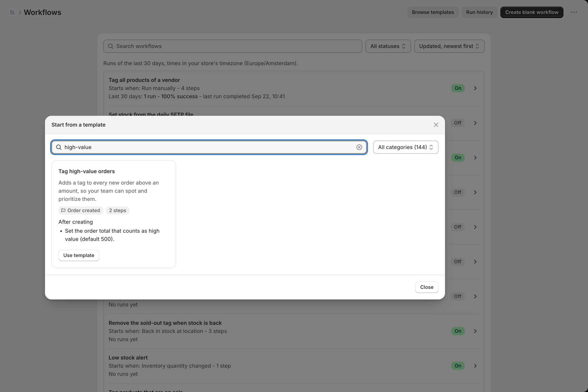Open Set stock from daily SFTP row chevron
The image size is (588, 392).
click(475, 123)
